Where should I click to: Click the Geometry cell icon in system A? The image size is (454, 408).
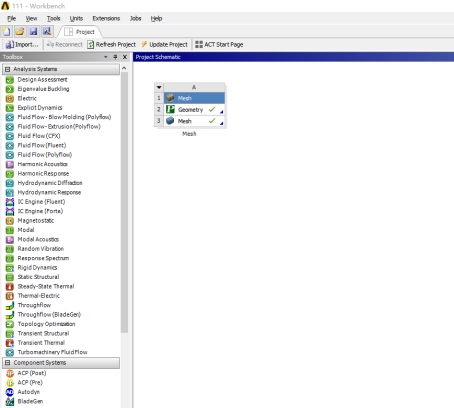[x=170, y=109]
